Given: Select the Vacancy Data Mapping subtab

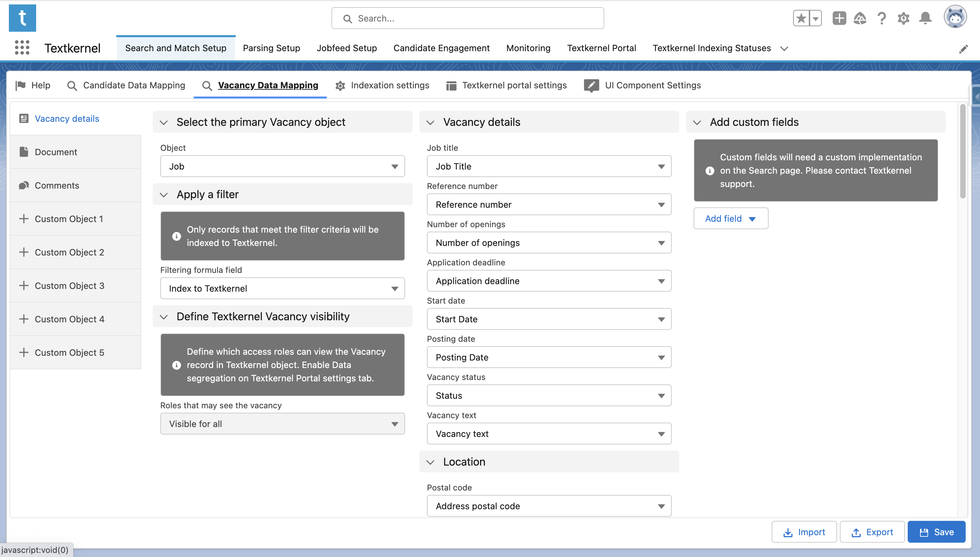Looking at the screenshot, I should [x=260, y=85].
